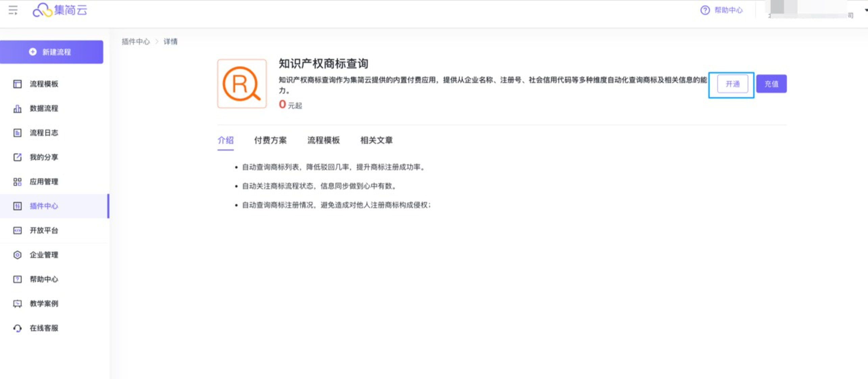Go back to 插件中心 breadcrumb

[136, 42]
